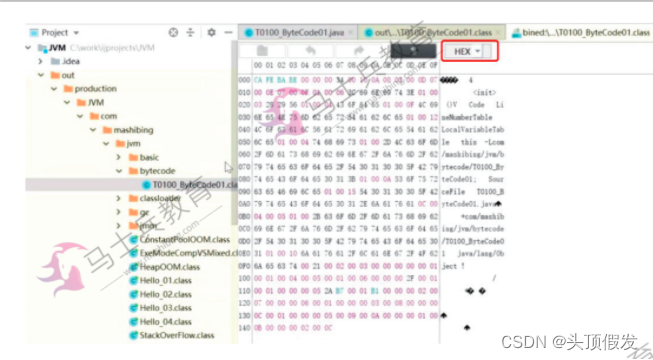The width and height of the screenshot is (653, 360).
Task: Click hex row at offset 140
Action: [x=293, y=328]
